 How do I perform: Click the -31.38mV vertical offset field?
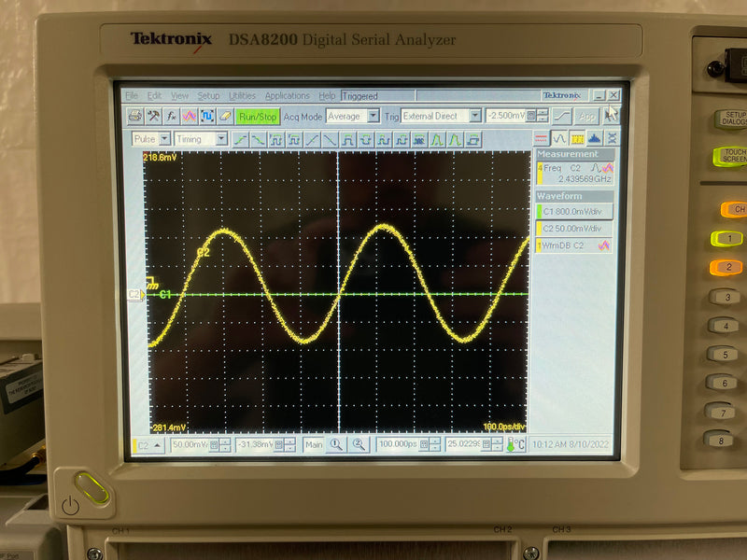pos(255,445)
